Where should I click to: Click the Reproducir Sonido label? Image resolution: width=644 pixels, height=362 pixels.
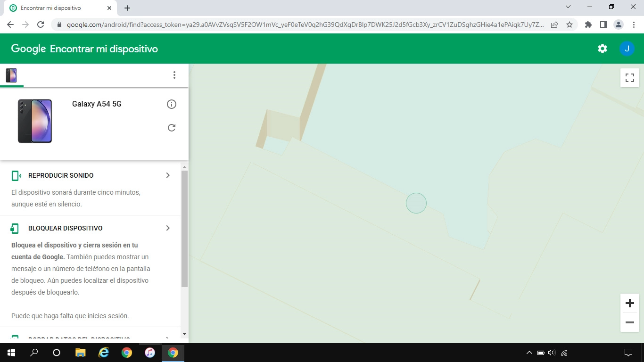61,175
